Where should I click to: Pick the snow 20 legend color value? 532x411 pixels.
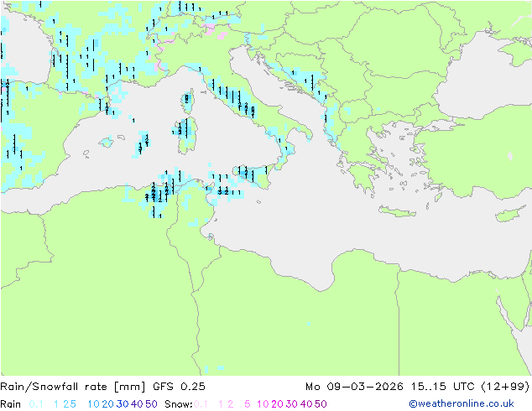[277, 404]
